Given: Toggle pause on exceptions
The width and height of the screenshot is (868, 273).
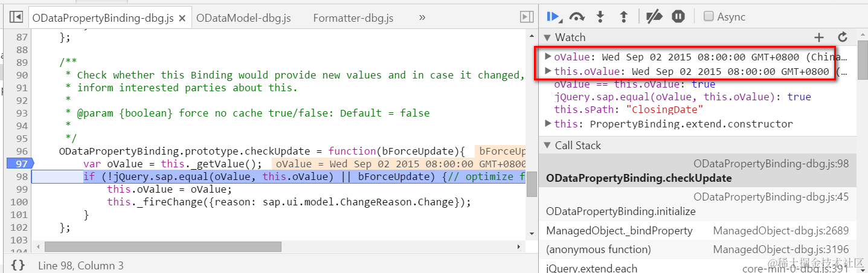Looking at the screenshot, I should coord(678,17).
